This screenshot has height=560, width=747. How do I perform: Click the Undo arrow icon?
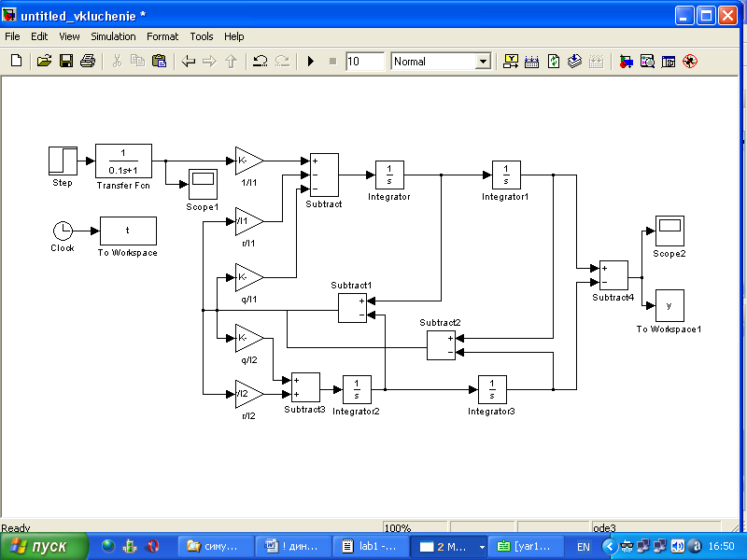(x=260, y=61)
